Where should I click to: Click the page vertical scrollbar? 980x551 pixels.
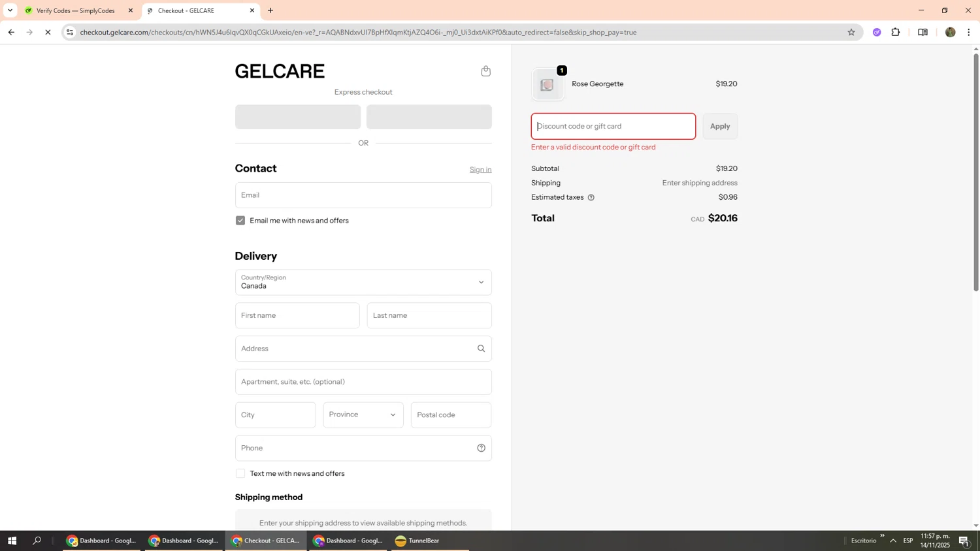976,172
